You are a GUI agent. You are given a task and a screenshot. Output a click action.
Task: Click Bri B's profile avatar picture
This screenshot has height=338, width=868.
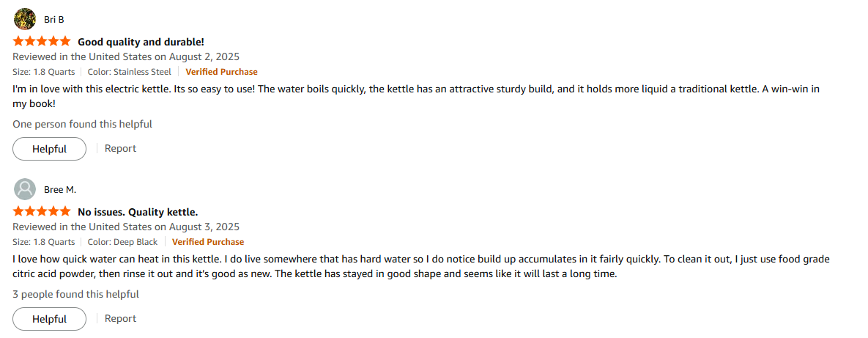click(x=25, y=19)
